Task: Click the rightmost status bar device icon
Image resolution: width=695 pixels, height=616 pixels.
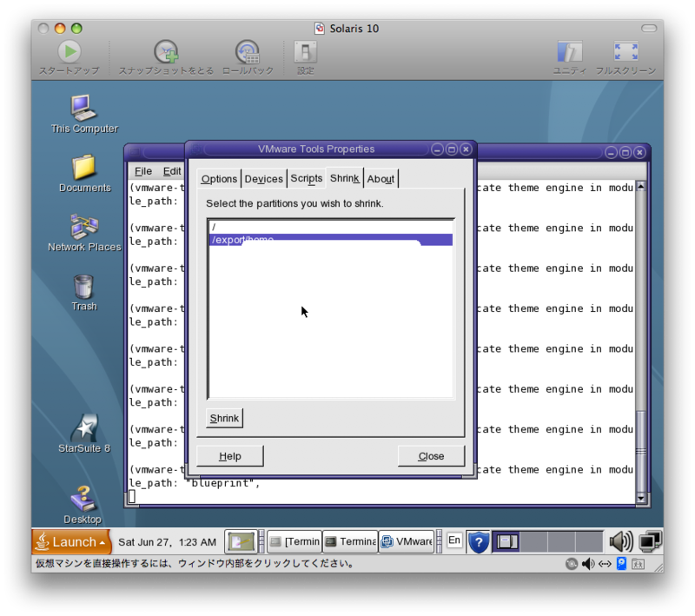Action: pos(638,564)
